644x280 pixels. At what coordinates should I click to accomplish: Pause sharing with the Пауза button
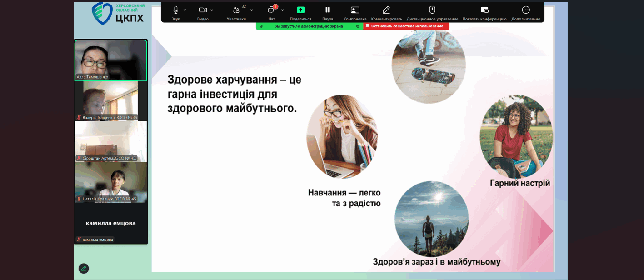(x=327, y=10)
